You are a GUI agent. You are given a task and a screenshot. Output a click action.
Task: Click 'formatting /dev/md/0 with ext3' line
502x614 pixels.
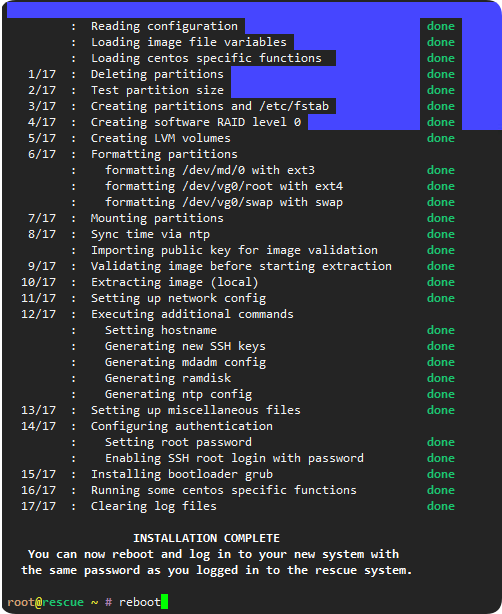pyautogui.click(x=210, y=170)
